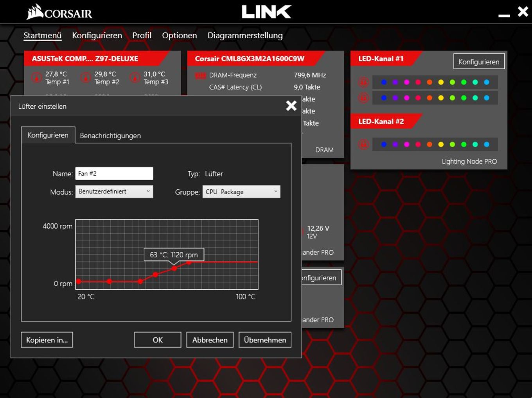This screenshot has width=532, height=398.
Task: Click the 799,6 MHz value
Action: point(310,75)
